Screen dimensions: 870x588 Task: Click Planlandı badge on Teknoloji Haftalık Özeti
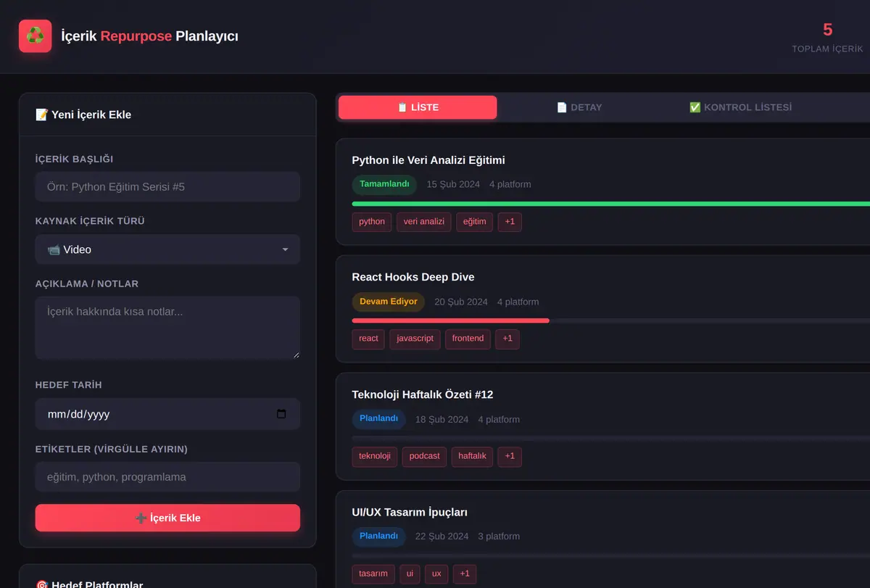(379, 419)
